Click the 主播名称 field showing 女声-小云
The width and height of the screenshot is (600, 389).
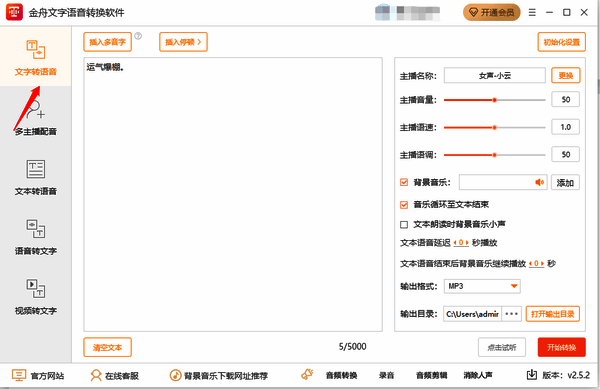click(495, 75)
